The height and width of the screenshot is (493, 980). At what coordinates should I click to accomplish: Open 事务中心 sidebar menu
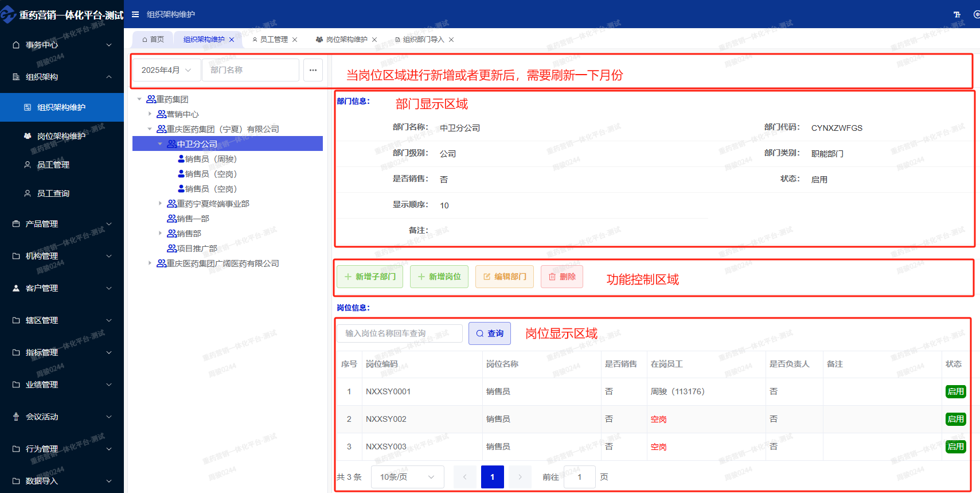pos(62,45)
